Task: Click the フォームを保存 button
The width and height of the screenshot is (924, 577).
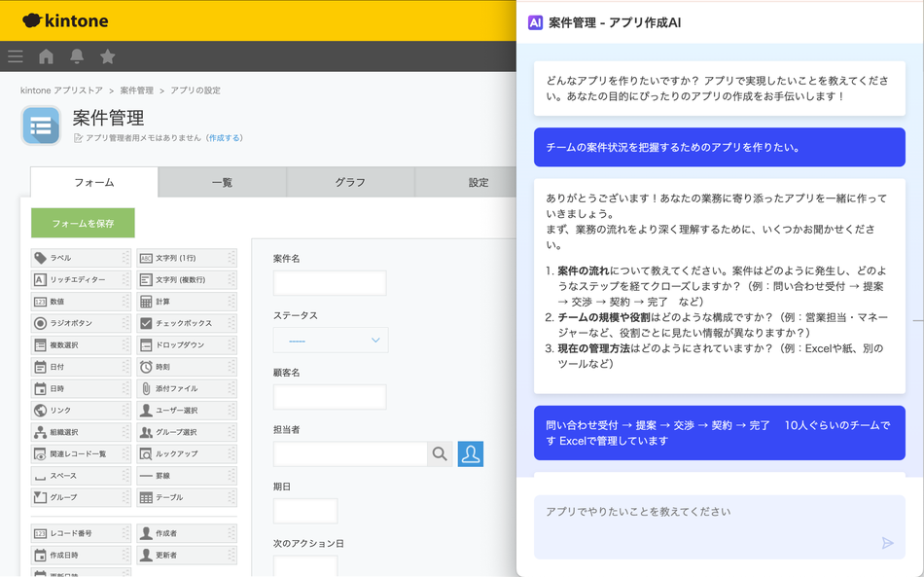Action: (x=83, y=224)
